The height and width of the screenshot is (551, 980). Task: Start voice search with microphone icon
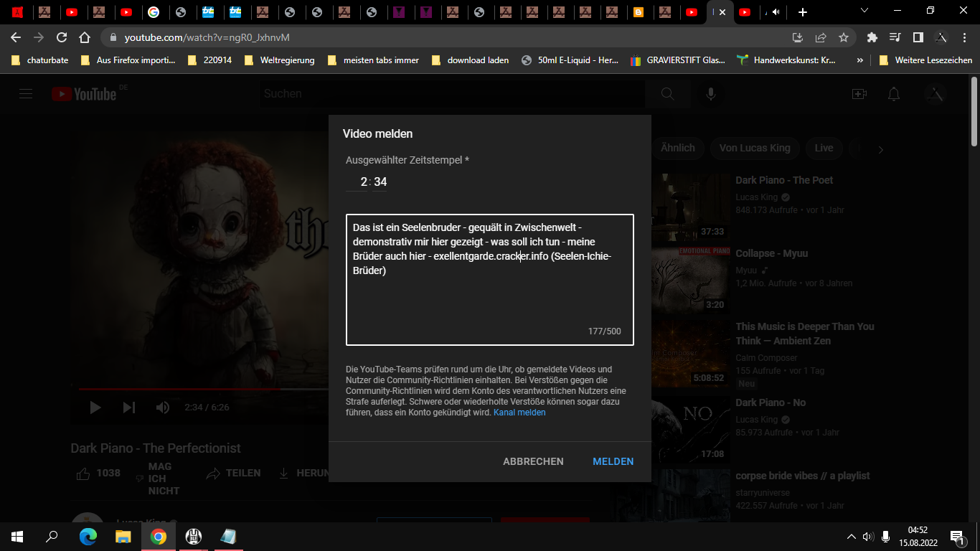(711, 94)
